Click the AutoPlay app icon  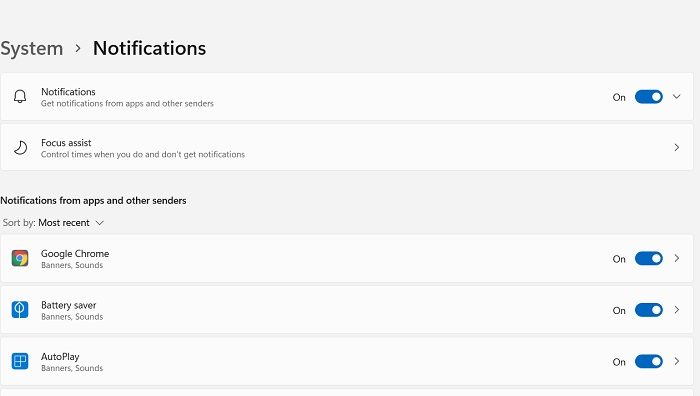[x=20, y=361]
